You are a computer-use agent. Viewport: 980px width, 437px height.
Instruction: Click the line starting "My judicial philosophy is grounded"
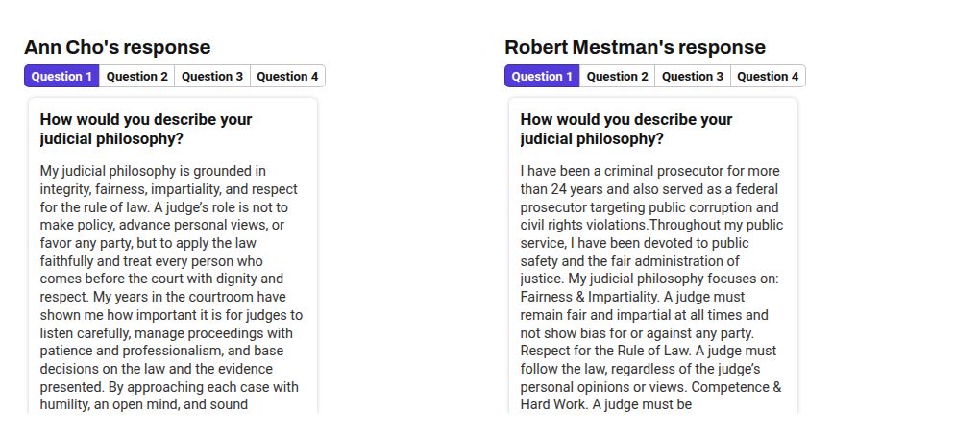point(153,171)
